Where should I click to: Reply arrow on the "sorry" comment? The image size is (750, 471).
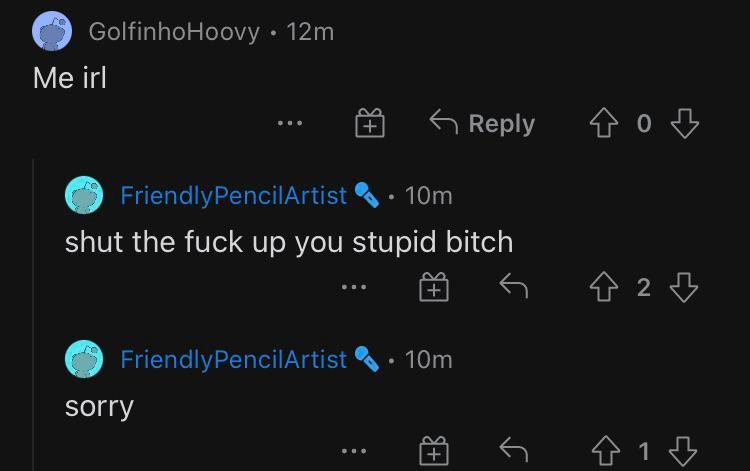[513, 451]
